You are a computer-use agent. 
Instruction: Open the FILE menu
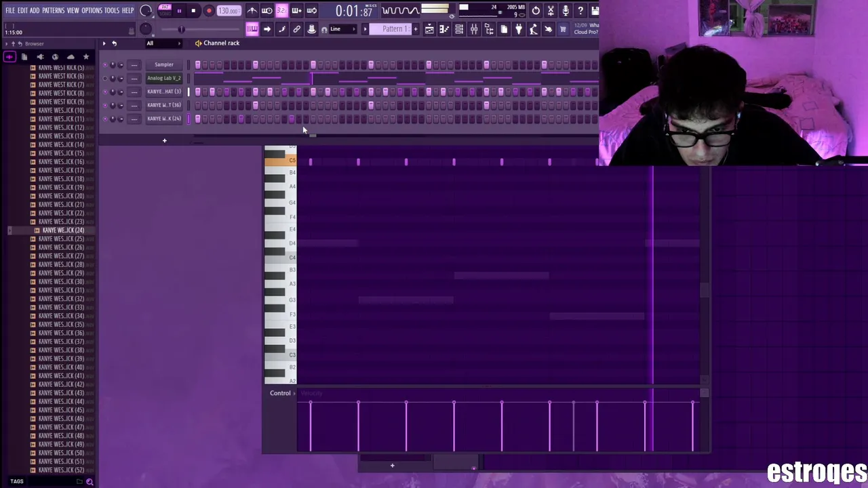click(x=10, y=10)
